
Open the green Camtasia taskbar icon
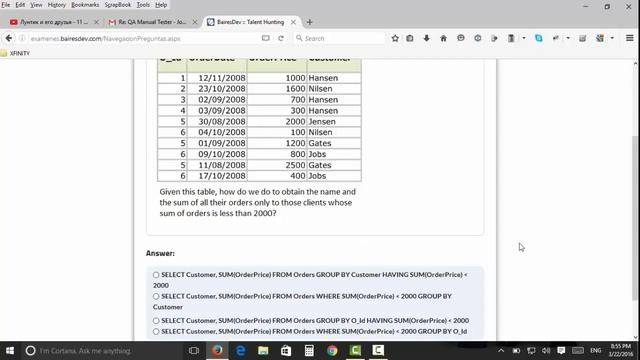click(355, 351)
